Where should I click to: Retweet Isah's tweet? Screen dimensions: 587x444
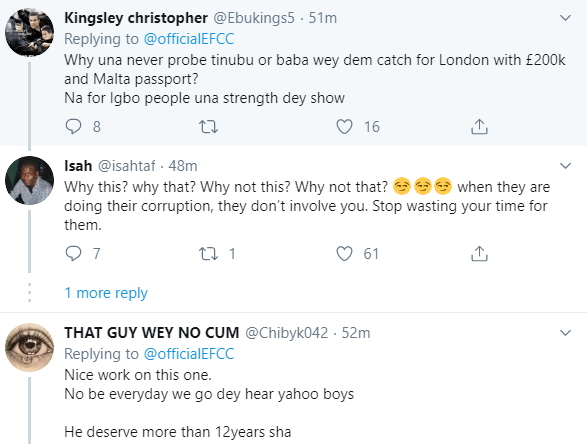208,253
